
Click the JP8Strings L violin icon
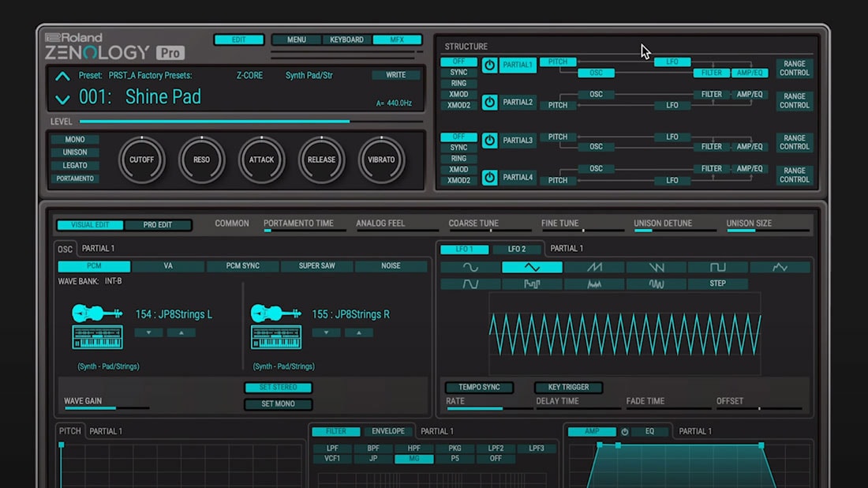[97, 313]
